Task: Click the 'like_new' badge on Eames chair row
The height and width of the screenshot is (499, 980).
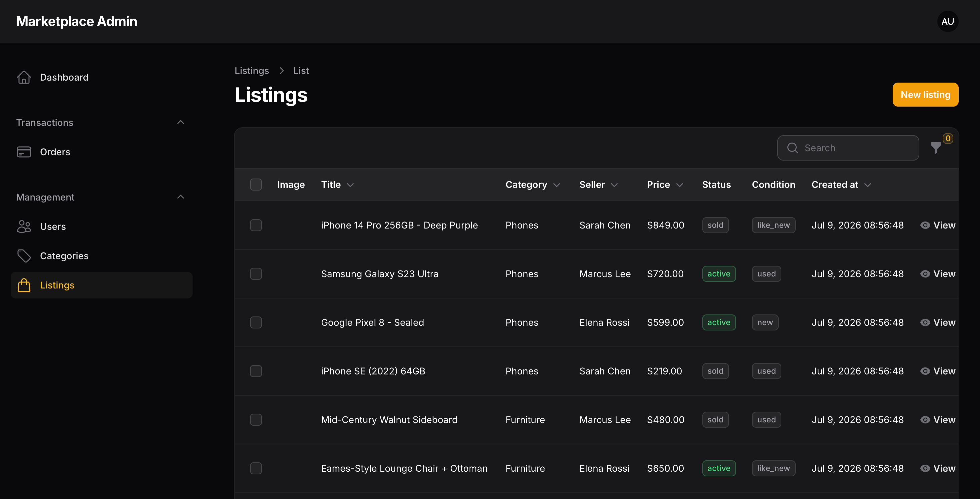Action: click(x=773, y=468)
